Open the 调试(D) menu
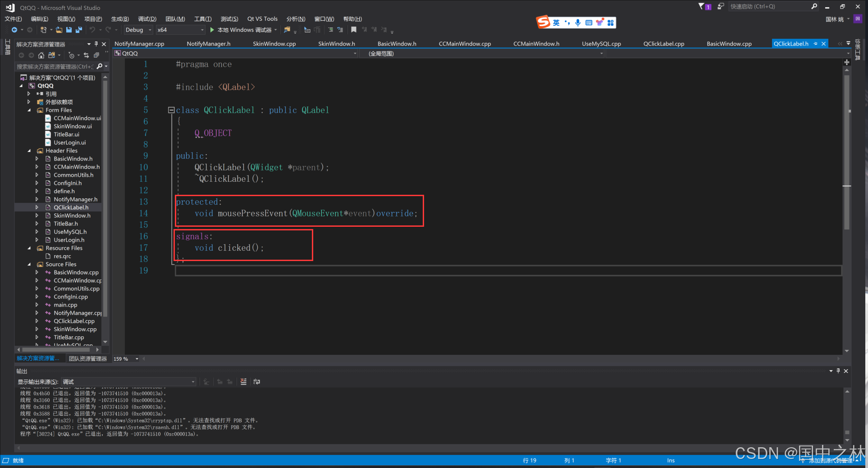The width and height of the screenshot is (868, 468). pyautogui.click(x=147, y=18)
